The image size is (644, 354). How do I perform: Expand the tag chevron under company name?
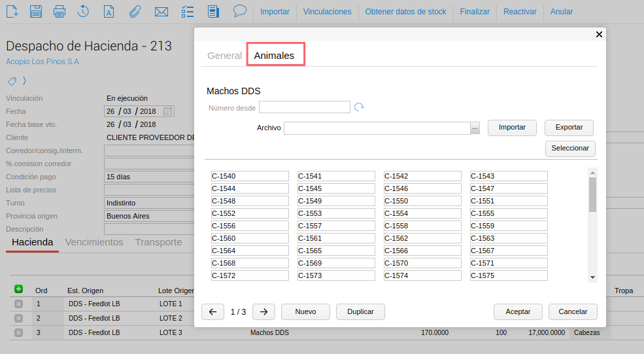[25, 81]
